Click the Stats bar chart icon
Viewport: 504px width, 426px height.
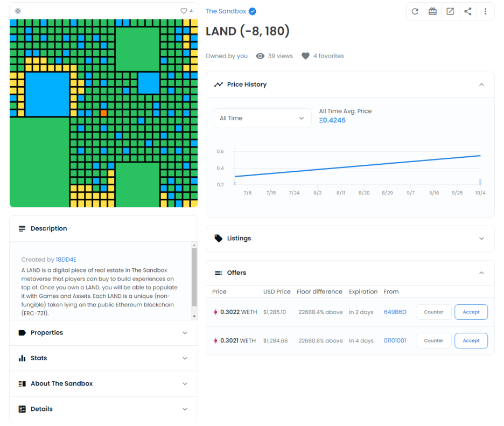22,358
